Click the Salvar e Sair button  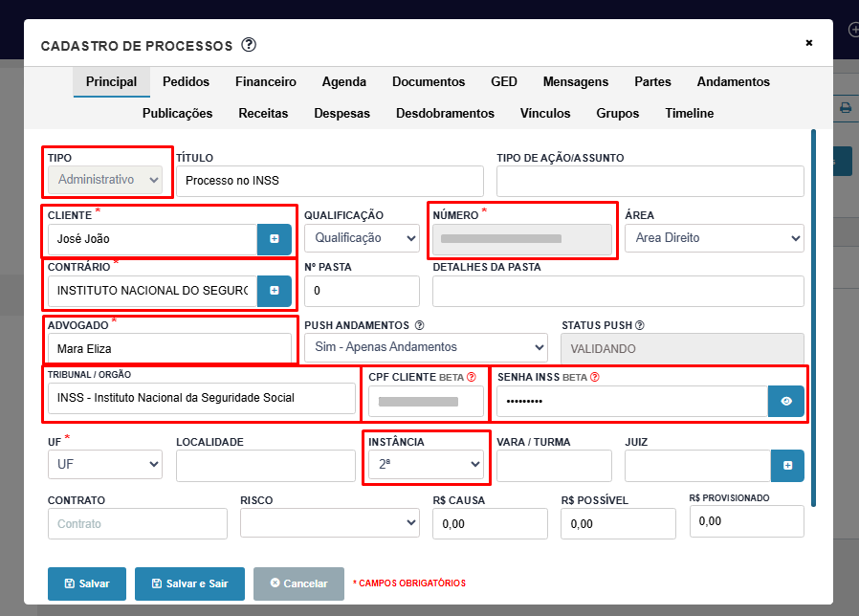point(189,583)
